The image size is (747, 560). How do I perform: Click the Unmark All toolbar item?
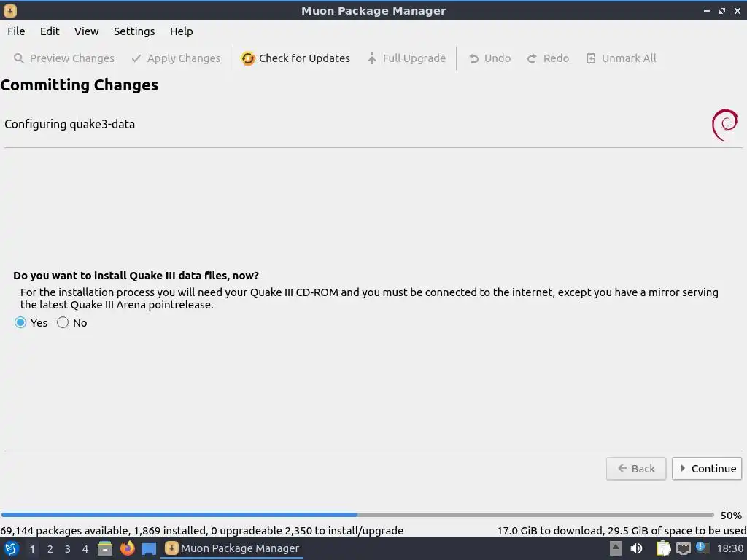621,58
